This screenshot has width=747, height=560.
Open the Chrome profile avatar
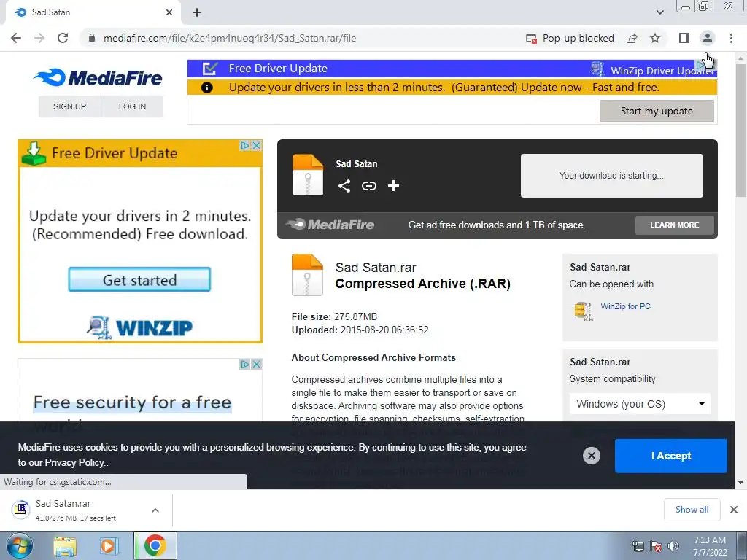click(708, 38)
